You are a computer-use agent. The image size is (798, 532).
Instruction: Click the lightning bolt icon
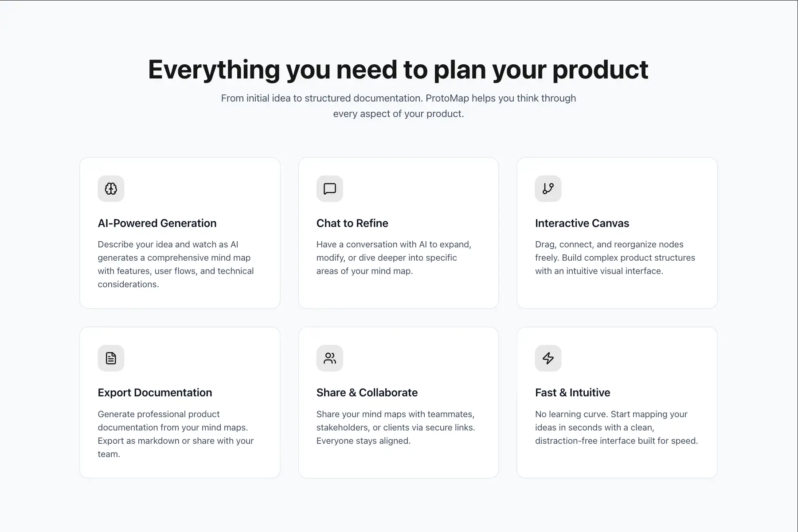[548, 358]
